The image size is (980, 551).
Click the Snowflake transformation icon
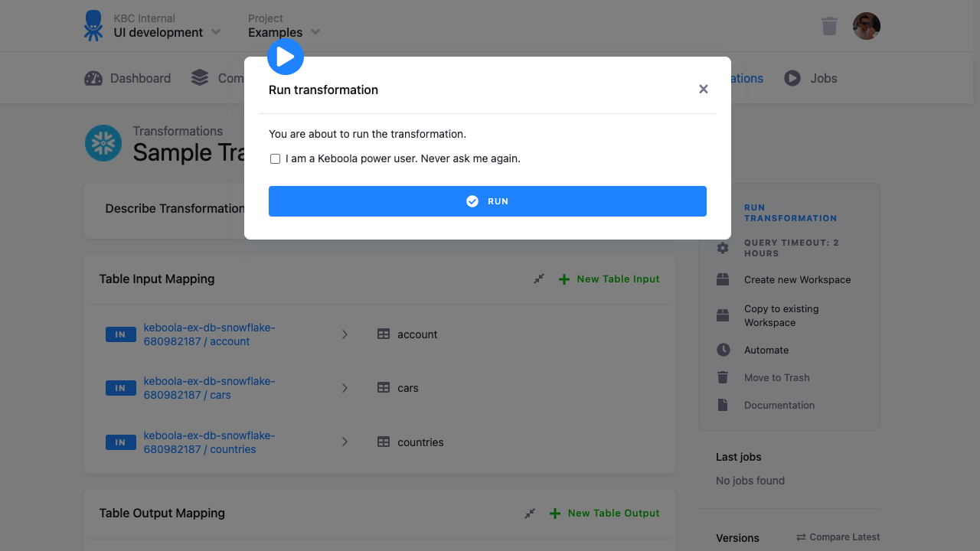click(103, 143)
